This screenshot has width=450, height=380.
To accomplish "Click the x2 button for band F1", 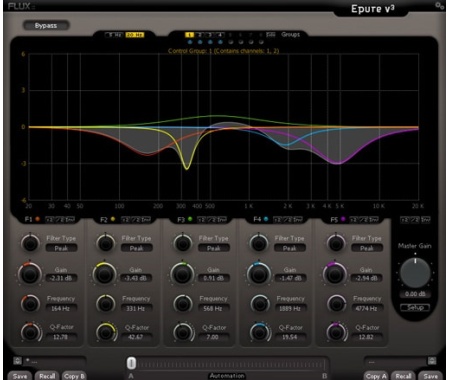I will pyautogui.click(x=49, y=220).
